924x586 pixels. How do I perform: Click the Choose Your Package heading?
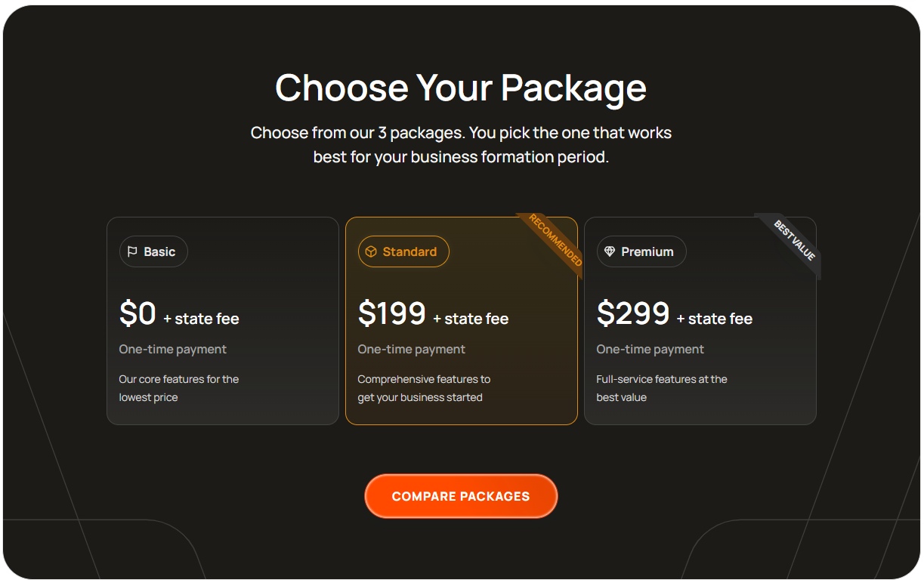(x=461, y=87)
